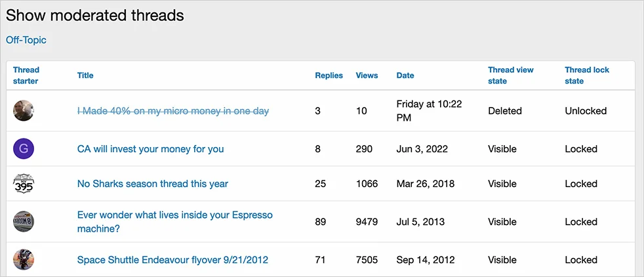Sort threads by Replies column
Viewport: 644px width, 277px height.
tap(329, 75)
